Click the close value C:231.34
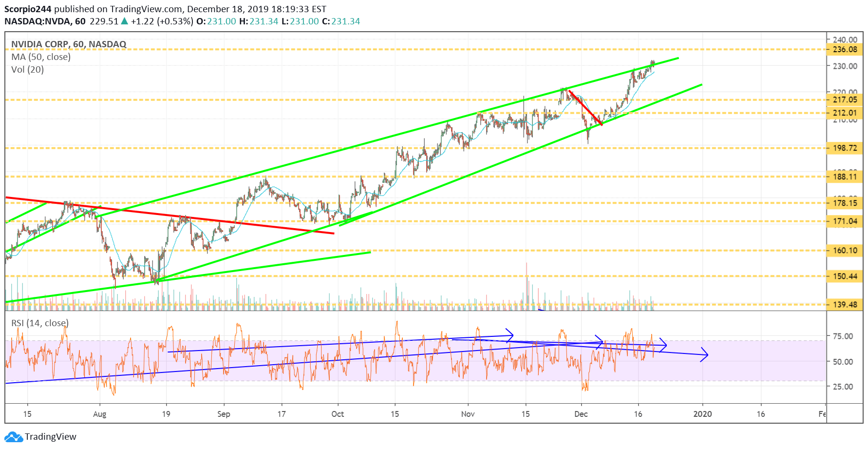Screen dimensions: 868x450 (x=341, y=21)
